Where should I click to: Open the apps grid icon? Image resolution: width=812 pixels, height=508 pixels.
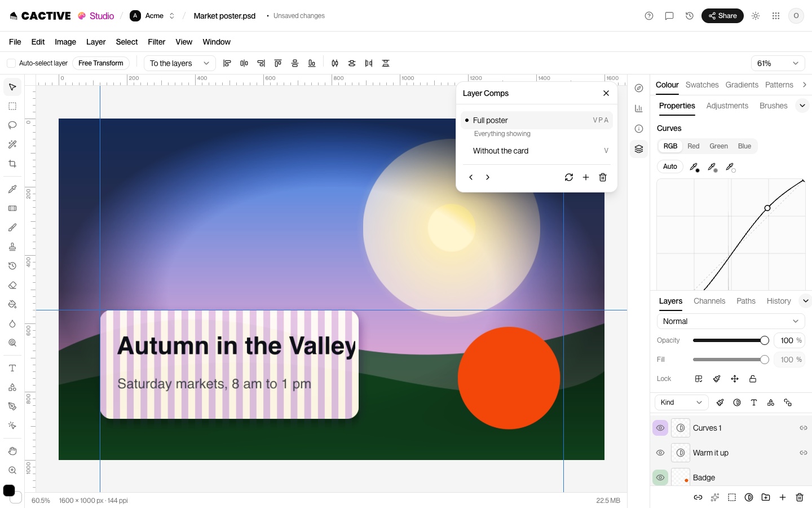tap(776, 16)
